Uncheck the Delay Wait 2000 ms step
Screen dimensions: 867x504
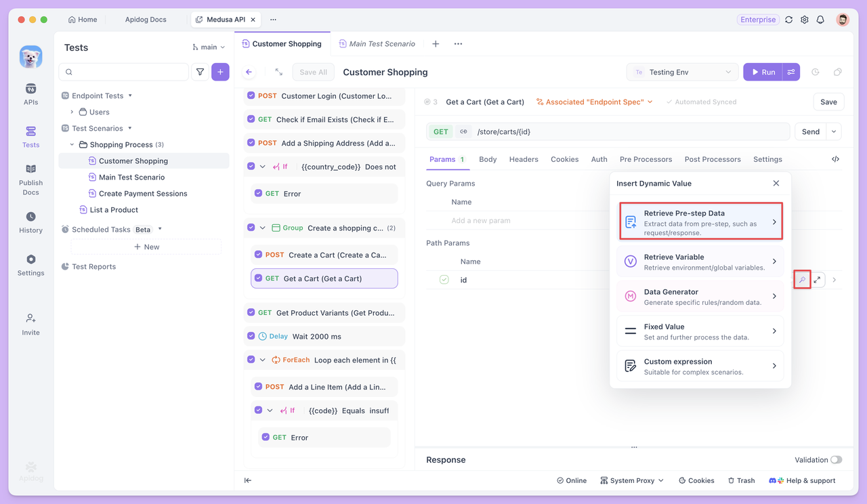251,336
